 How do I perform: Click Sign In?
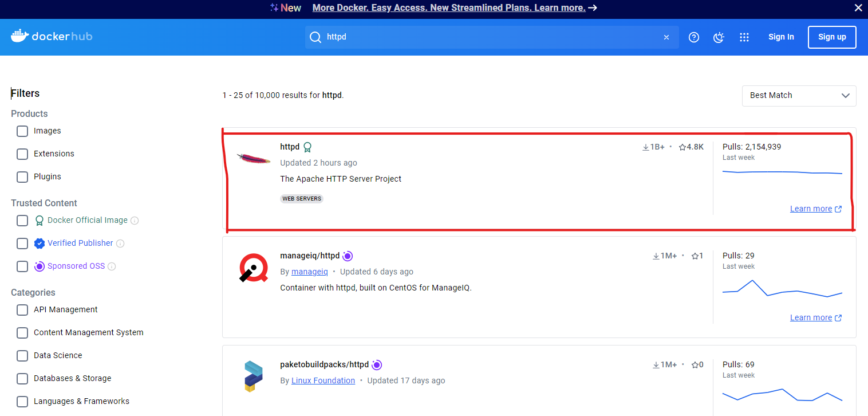pos(781,37)
